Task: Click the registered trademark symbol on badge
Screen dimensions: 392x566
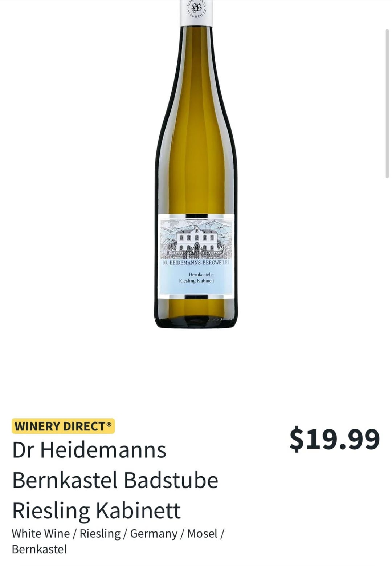Action: point(109,424)
